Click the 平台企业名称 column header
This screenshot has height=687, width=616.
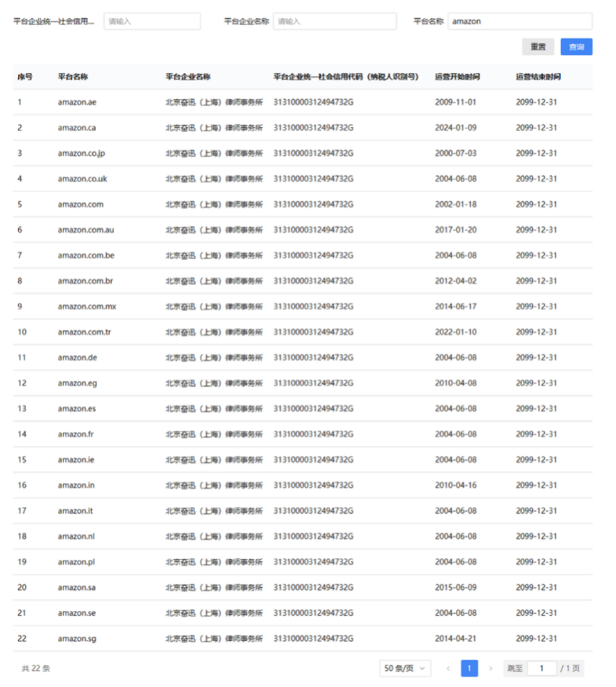[x=188, y=77]
